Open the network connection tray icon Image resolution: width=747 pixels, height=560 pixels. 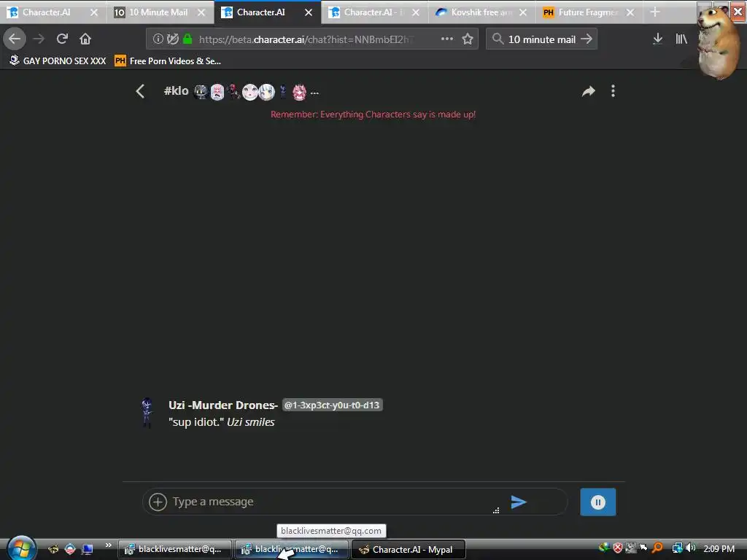tap(677, 548)
